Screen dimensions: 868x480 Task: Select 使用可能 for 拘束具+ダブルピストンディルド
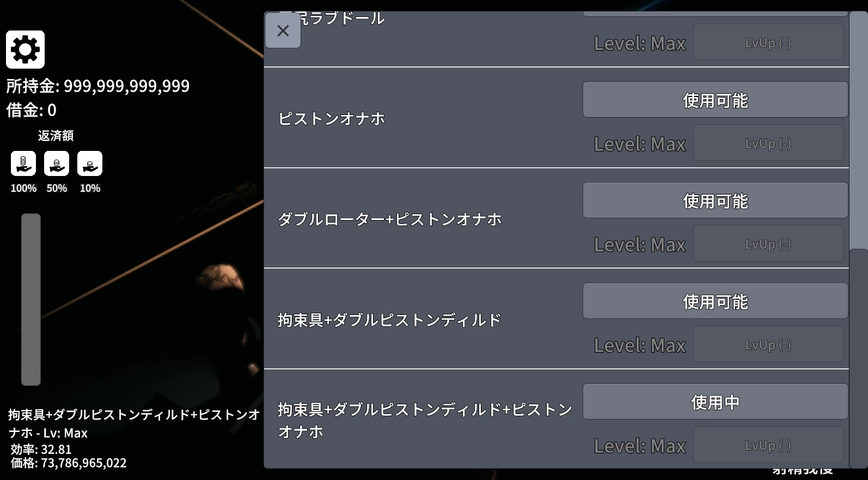pos(715,301)
